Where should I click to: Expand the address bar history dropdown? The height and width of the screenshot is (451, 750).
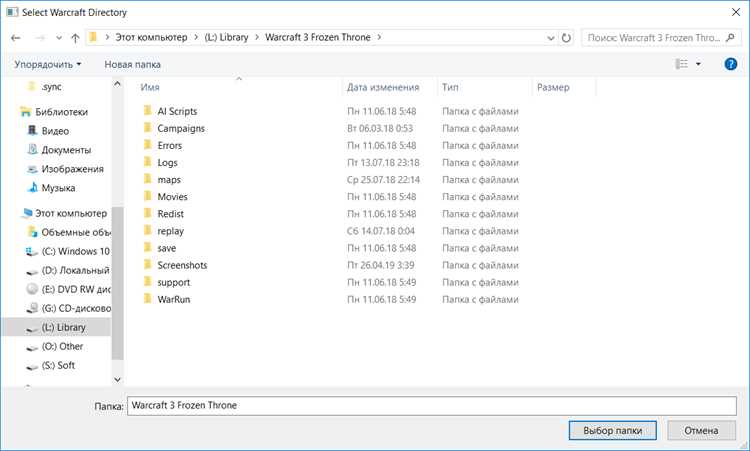click(551, 38)
